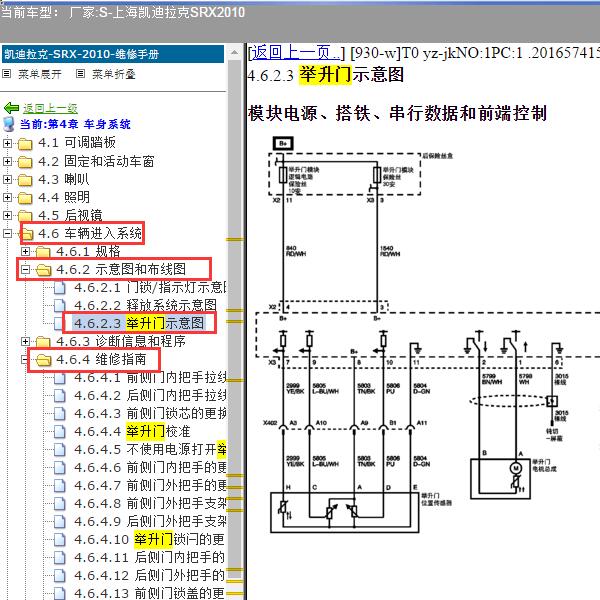The image size is (600, 600).
Task: Click the document icon of 4.6.4.8
Action: click(x=60, y=504)
